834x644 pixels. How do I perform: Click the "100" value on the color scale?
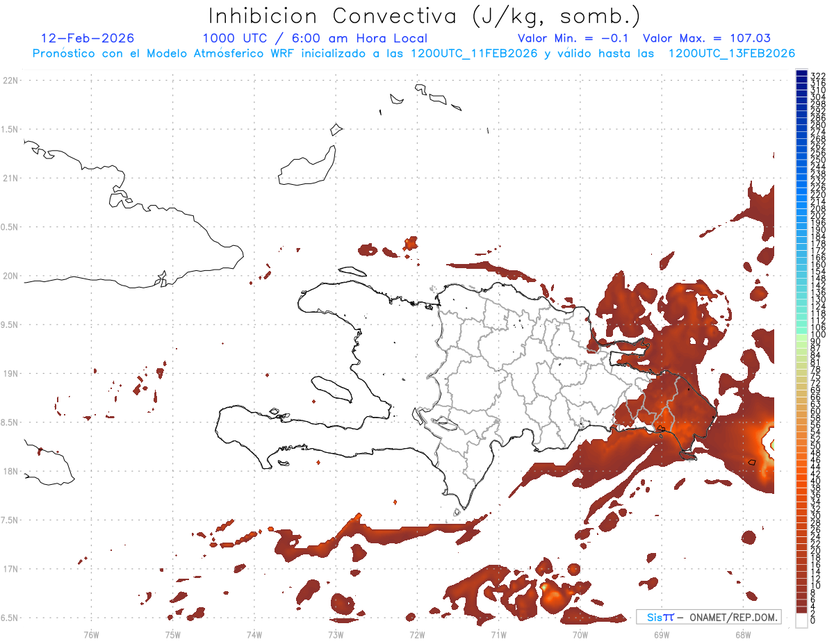click(817, 335)
